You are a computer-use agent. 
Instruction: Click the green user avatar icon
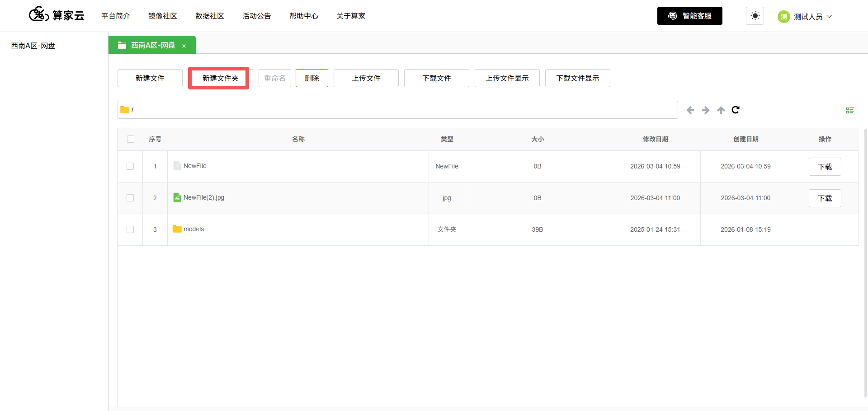[783, 17]
